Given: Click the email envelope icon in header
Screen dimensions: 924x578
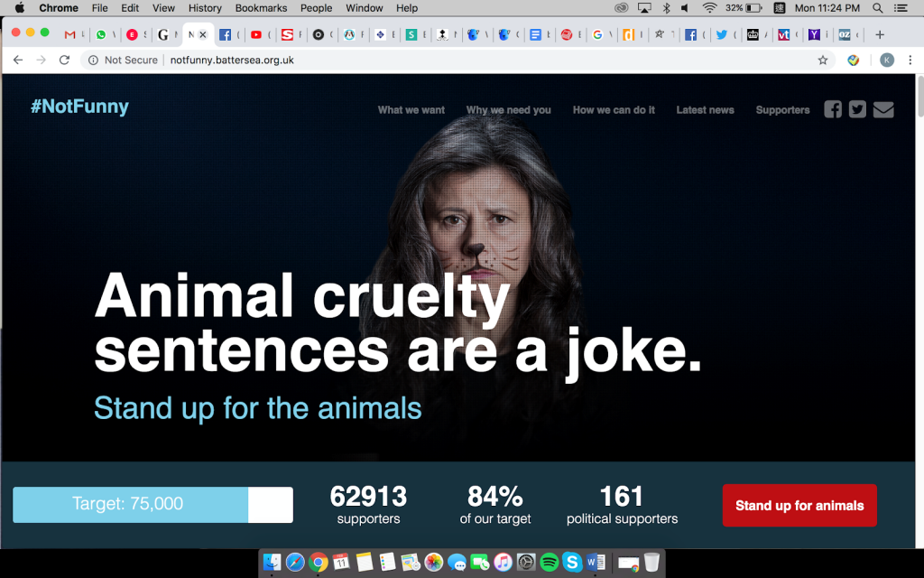Looking at the screenshot, I should 883,109.
